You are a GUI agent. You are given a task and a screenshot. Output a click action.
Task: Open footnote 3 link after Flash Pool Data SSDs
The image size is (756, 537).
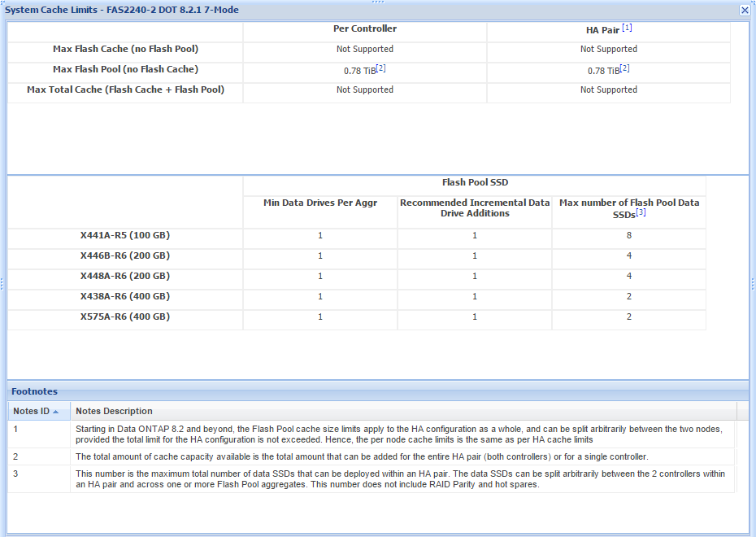click(x=641, y=212)
